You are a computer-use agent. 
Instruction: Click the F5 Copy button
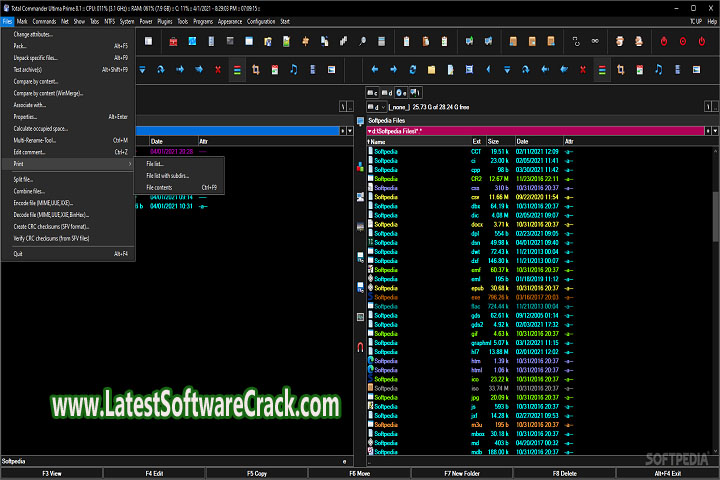(257, 474)
